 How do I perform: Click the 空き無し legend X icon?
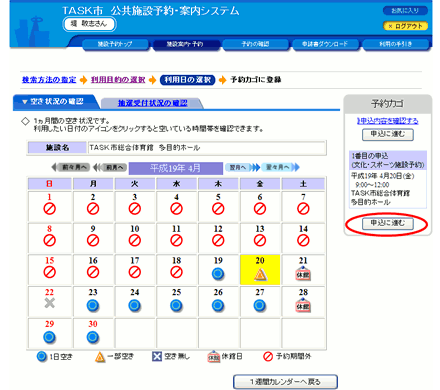pyautogui.click(x=156, y=357)
